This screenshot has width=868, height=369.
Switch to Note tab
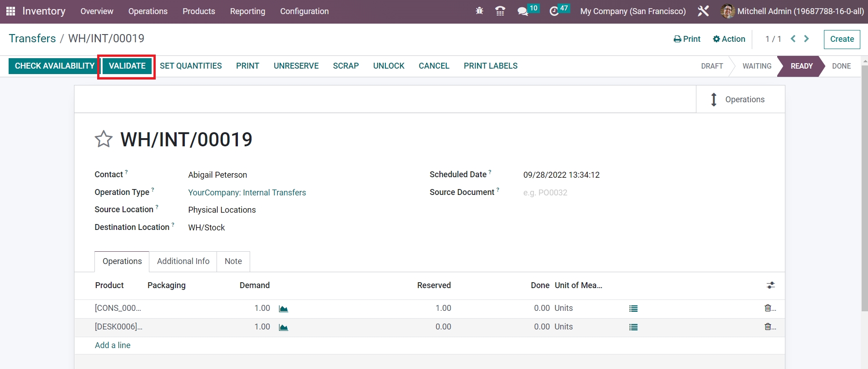click(233, 261)
